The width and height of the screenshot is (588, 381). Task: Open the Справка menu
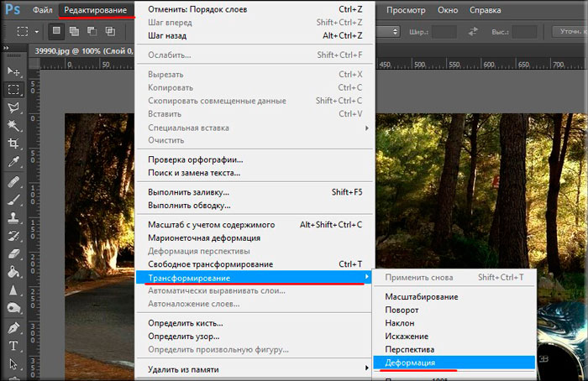tap(485, 10)
